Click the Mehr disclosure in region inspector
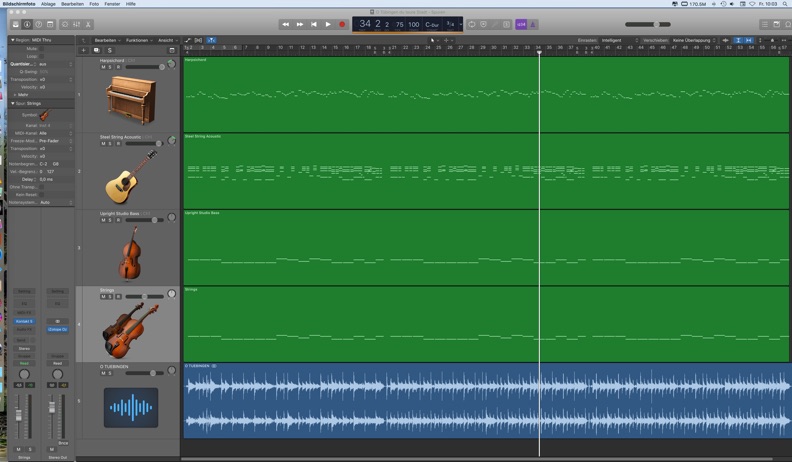This screenshot has width=792, height=462. point(13,95)
